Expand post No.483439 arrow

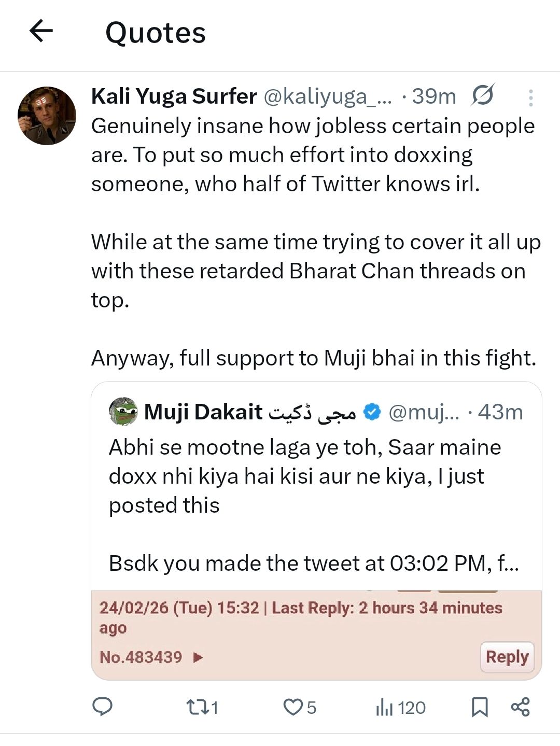pos(198,657)
